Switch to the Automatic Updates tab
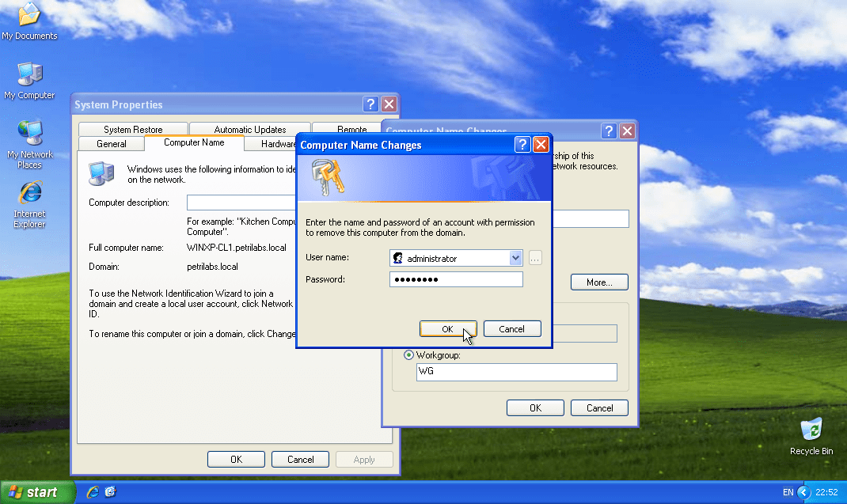 point(250,129)
